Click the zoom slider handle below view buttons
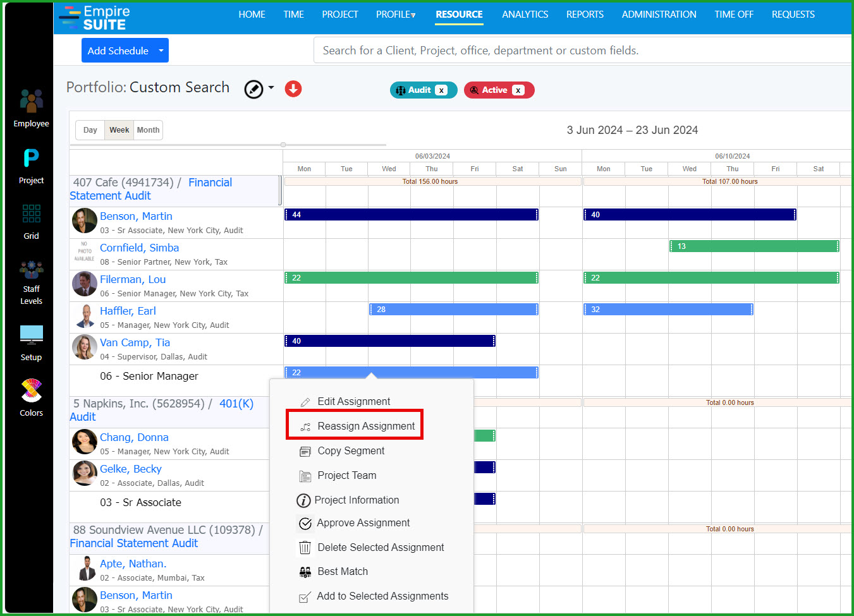The width and height of the screenshot is (854, 616). click(x=283, y=145)
